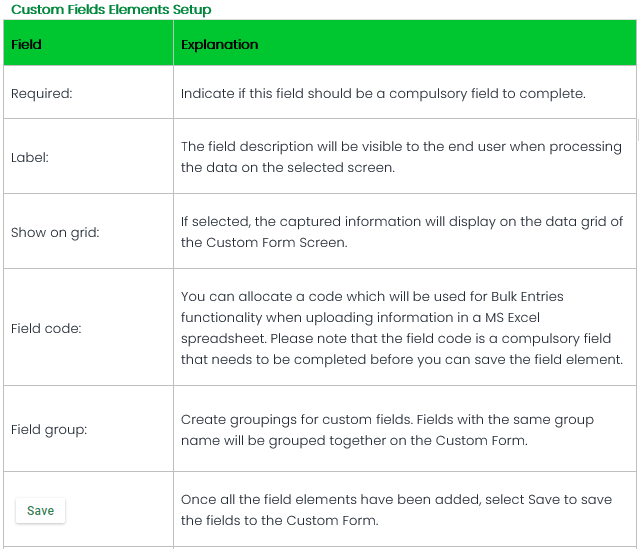Image resolution: width=640 pixels, height=549 pixels.
Task: Click the words "Custom Form Screen"
Action: point(277,242)
